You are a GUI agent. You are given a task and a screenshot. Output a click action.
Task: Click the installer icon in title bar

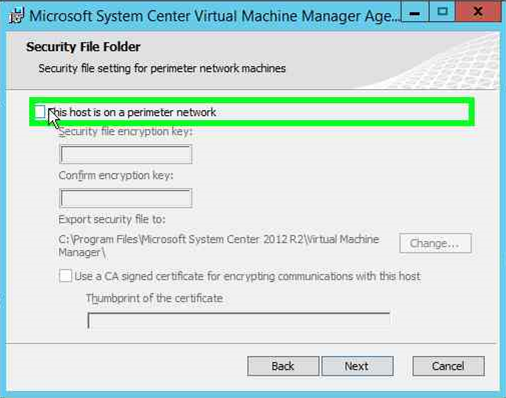click(x=17, y=16)
